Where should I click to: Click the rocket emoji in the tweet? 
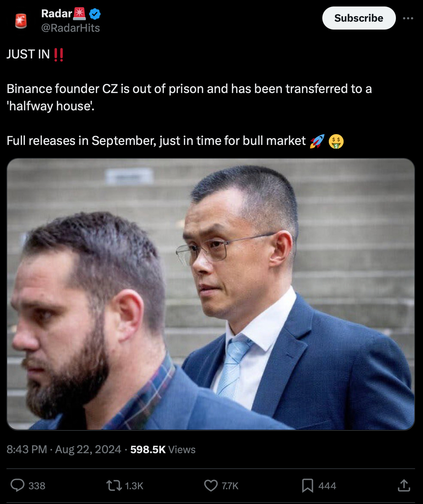[317, 141]
